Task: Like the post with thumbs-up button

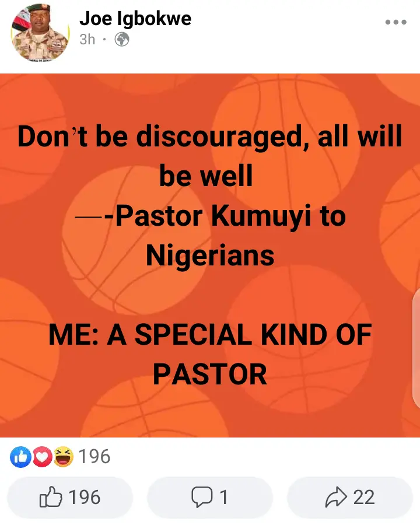Action: coord(70,497)
